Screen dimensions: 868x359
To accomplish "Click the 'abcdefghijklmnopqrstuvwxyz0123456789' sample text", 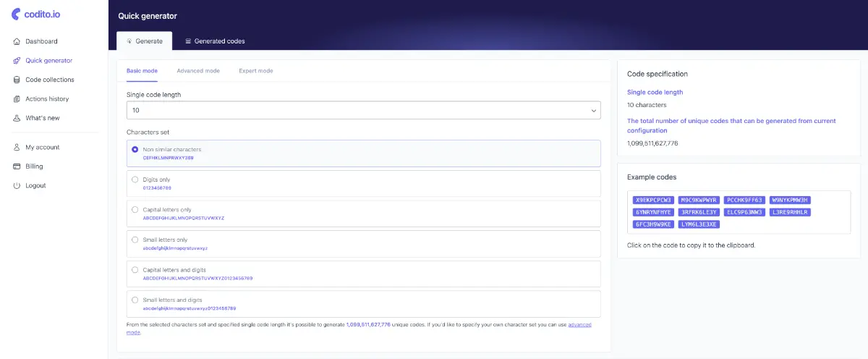I will click(190, 308).
